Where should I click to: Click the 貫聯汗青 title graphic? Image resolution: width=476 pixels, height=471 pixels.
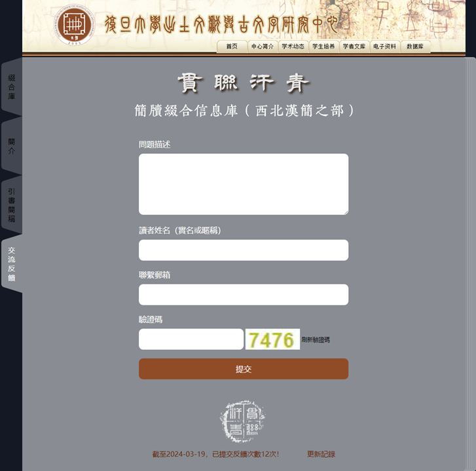244,83
